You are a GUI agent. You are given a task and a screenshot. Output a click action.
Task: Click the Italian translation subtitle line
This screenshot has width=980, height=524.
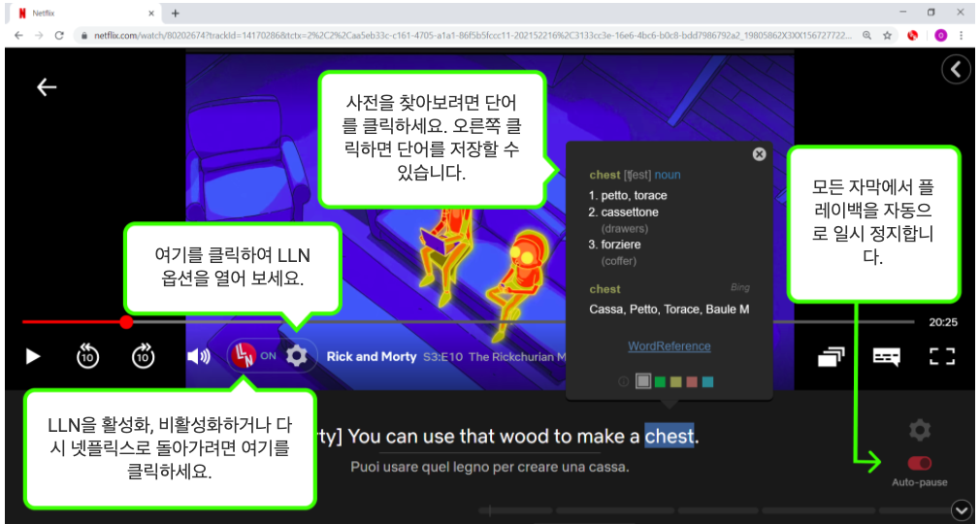click(489, 467)
